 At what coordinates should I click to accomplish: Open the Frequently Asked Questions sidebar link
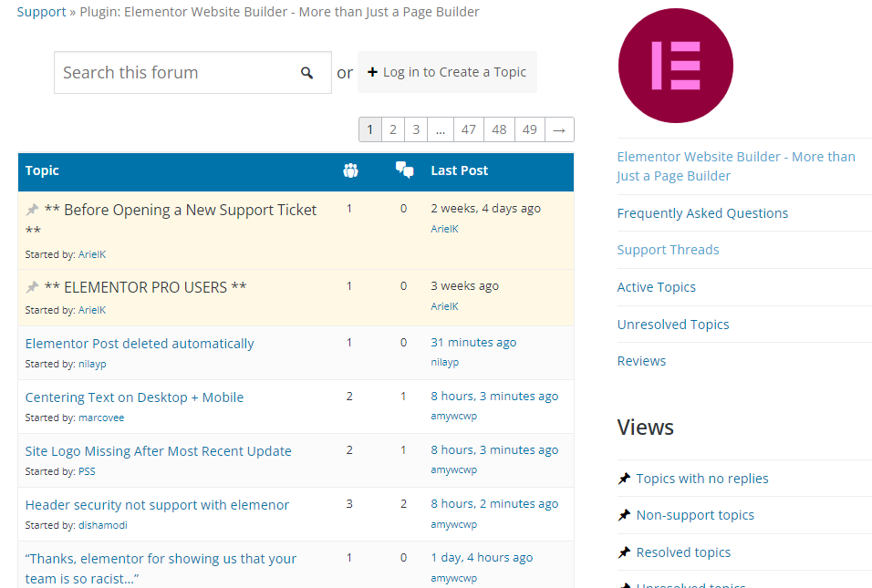(x=702, y=213)
